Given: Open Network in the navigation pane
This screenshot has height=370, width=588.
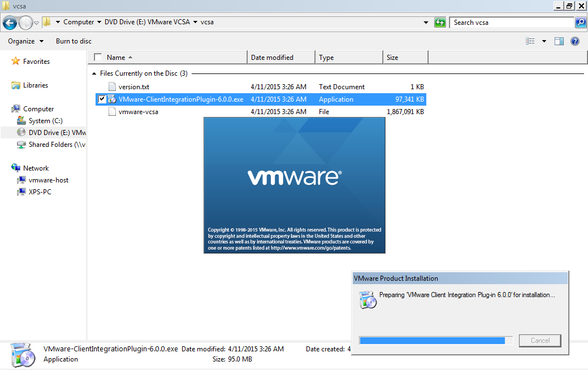Looking at the screenshot, I should (x=36, y=168).
